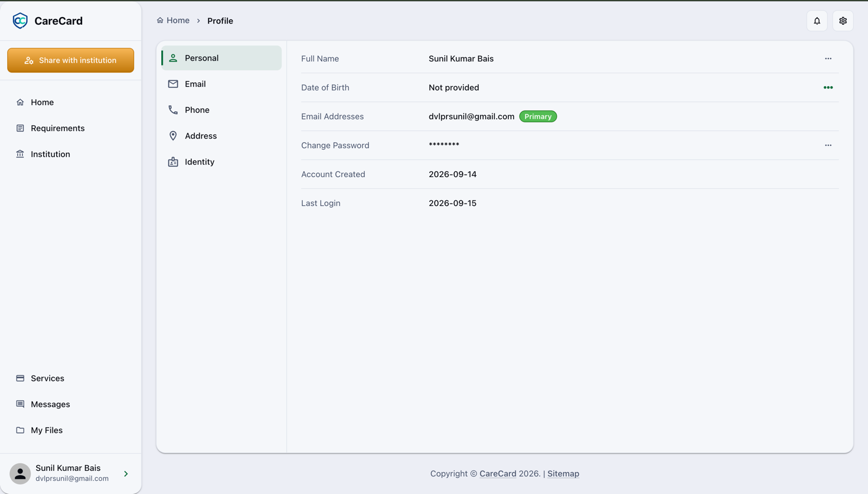
Task: Switch to the Phone profile tab
Action: [221, 110]
